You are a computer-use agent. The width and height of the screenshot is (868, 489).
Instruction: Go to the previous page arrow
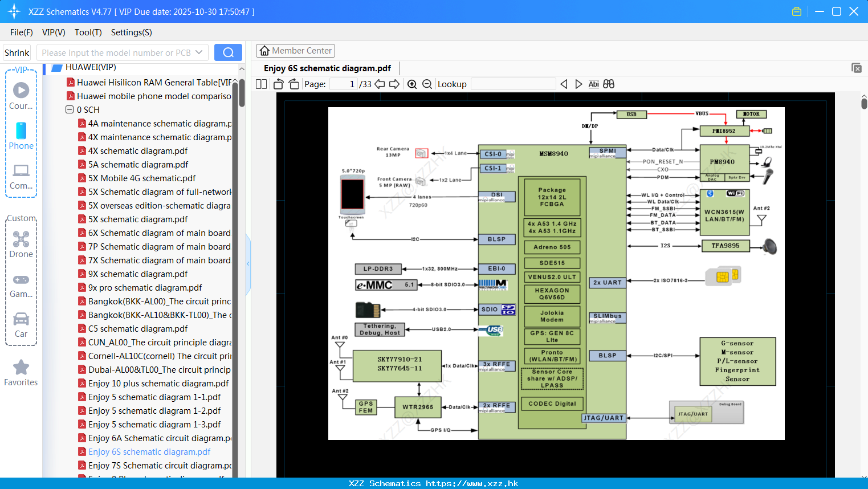point(380,84)
